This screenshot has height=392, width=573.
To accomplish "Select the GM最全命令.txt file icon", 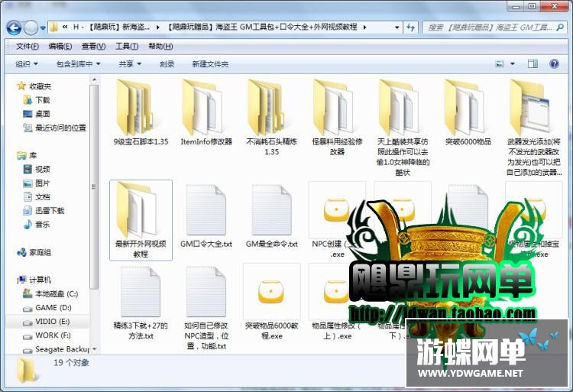I will [271, 209].
